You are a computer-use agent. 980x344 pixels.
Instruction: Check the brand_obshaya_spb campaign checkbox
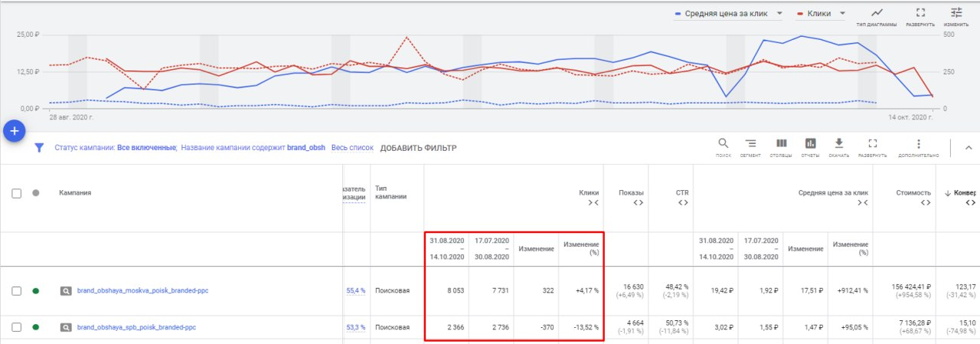click(17, 327)
